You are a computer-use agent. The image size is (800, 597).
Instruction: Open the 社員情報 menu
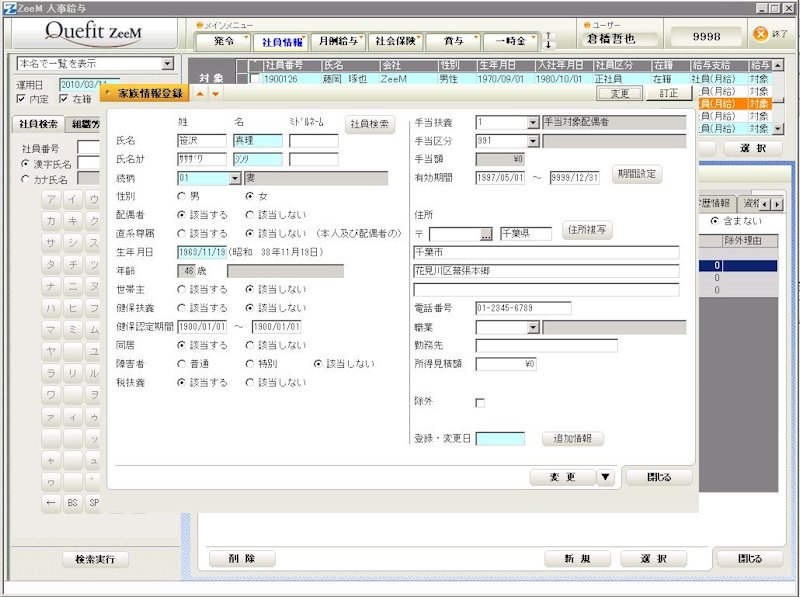tap(281, 42)
